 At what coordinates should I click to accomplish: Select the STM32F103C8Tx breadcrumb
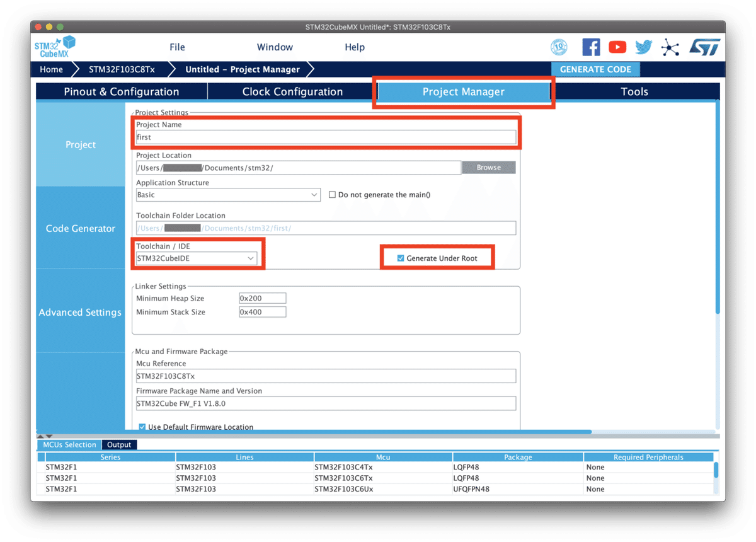122,69
